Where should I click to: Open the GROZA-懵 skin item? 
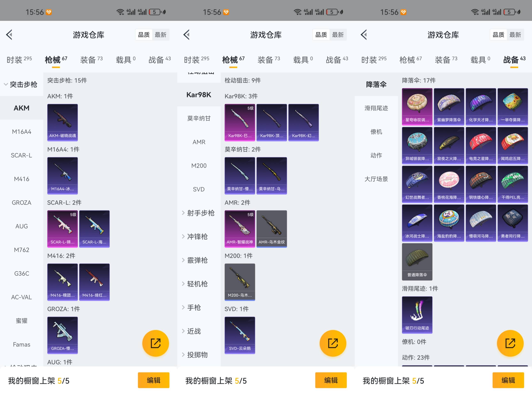[x=63, y=335]
